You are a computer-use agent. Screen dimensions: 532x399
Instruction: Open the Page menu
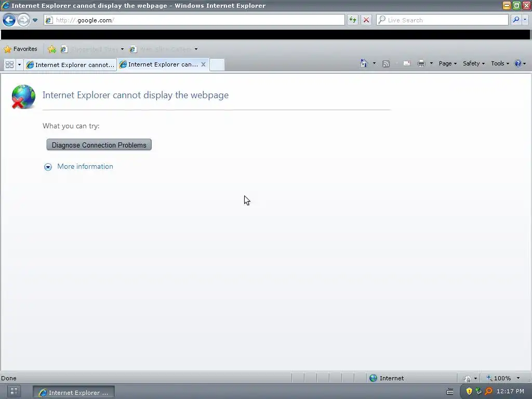pos(447,63)
